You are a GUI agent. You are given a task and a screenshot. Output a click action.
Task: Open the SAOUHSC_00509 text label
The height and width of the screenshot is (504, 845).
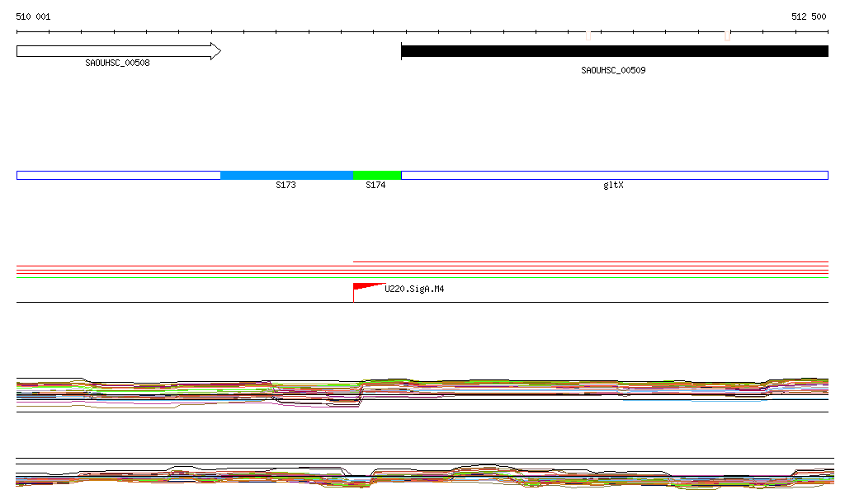(x=613, y=70)
